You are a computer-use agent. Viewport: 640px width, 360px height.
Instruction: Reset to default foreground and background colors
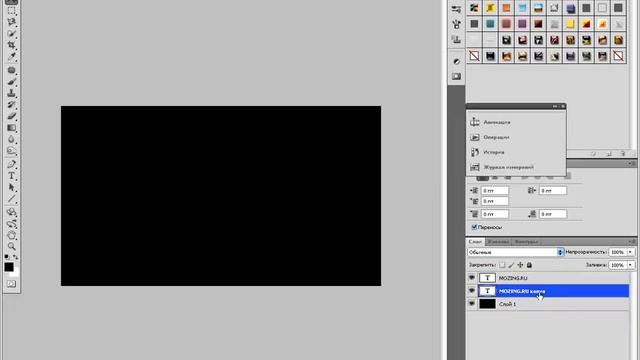pyautogui.click(x=7, y=257)
